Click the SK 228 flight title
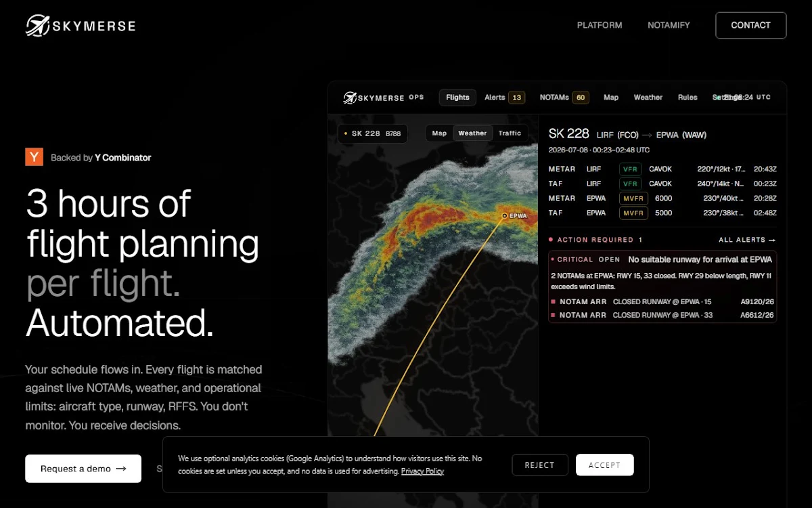 pyautogui.click(x=569, y=133)
